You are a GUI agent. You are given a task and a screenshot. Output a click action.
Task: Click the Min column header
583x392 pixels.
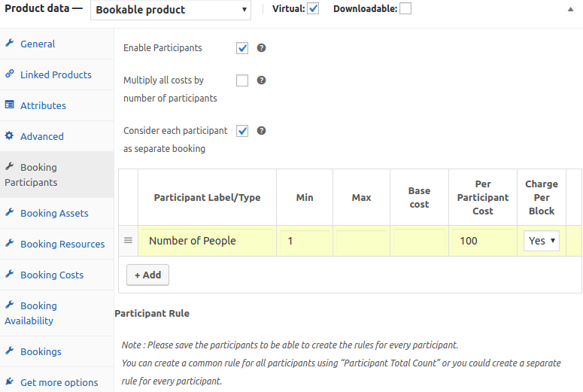305,197
